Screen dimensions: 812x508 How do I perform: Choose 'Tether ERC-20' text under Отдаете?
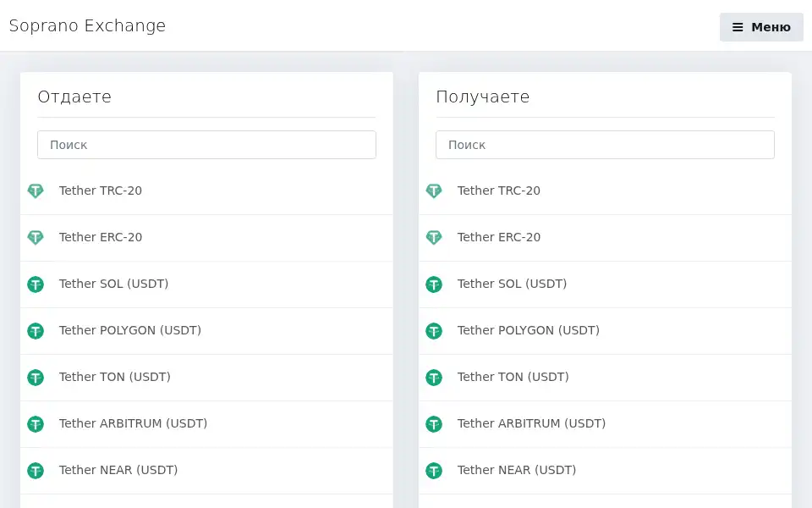click(x=101, y=237)
